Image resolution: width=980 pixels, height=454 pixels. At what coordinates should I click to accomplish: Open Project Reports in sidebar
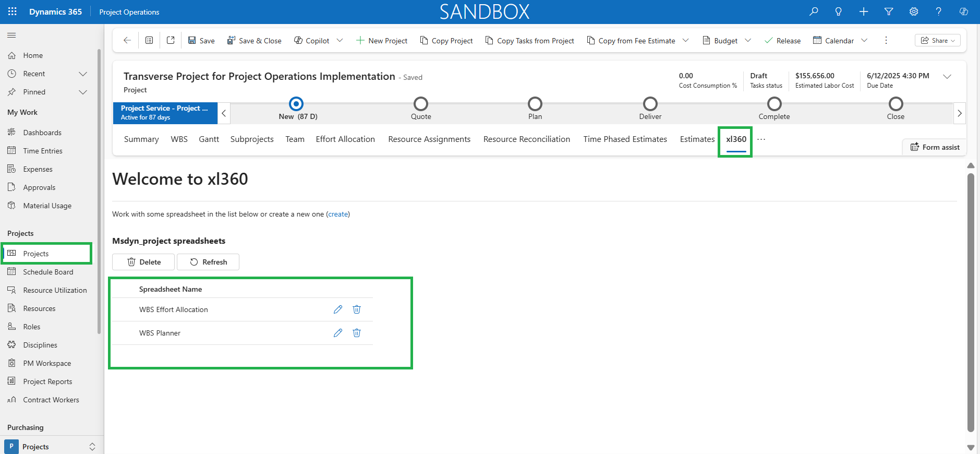click(x=48, y=381)
